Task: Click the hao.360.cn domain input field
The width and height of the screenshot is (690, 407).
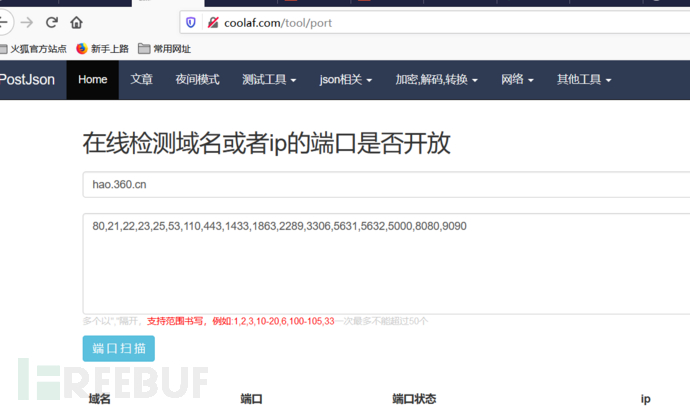Action: 386,185
